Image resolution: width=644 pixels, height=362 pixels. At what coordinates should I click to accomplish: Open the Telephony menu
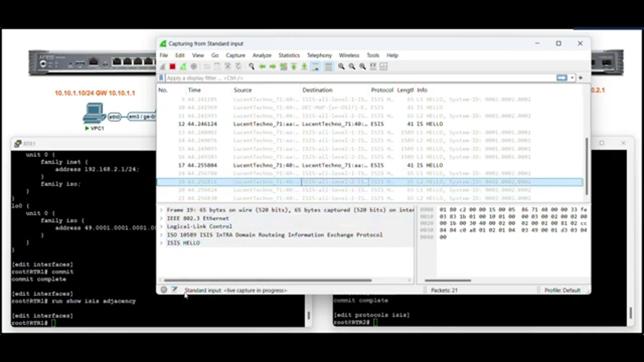tap(319, 55)
